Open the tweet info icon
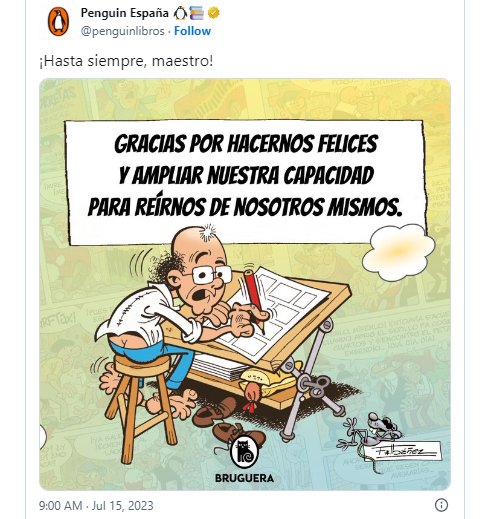Viewport: 499px width, 519px height. click(x=441, y=505)
